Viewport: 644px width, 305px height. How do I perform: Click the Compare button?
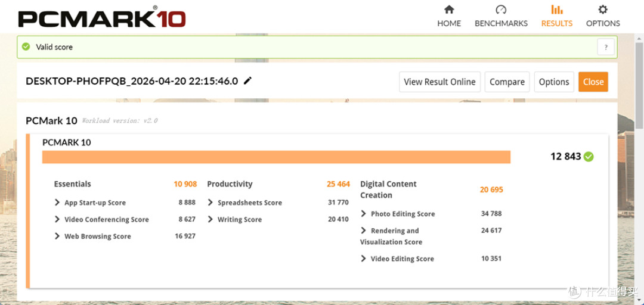pos(507,82)
